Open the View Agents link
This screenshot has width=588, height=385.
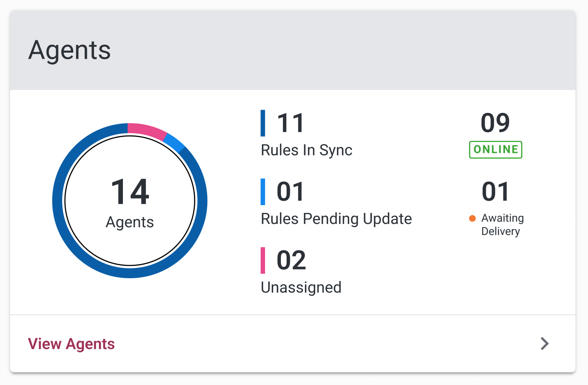click(71, 344)
